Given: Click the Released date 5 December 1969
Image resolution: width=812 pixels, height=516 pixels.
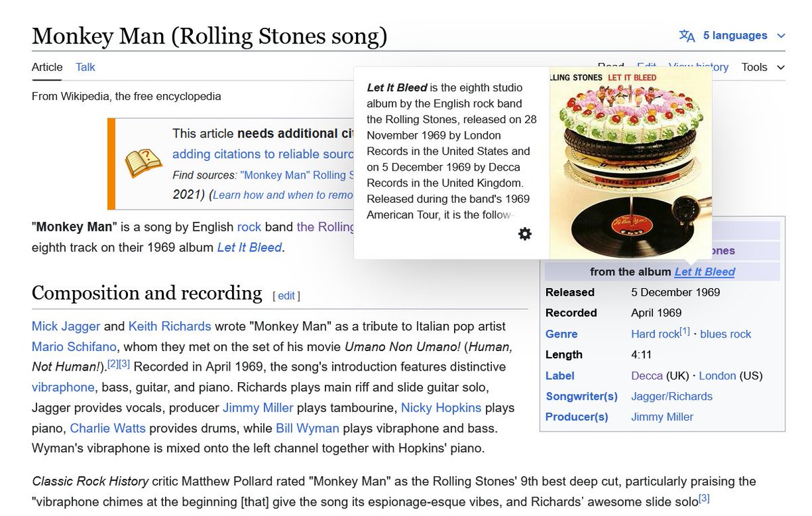Looking at the screenshot, I should click(x=675, y=293).
